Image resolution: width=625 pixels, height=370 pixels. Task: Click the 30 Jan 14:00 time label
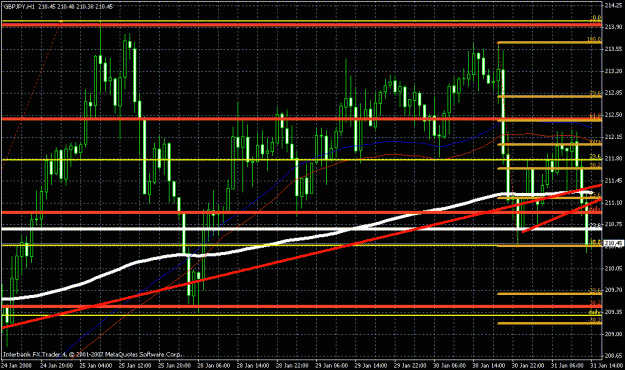click(488, 366)
